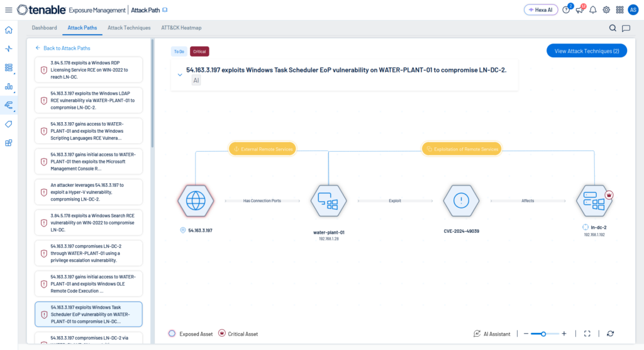Open the notifications bell
The height and width of the screenshot is (350, 644).
pos(592,10)
